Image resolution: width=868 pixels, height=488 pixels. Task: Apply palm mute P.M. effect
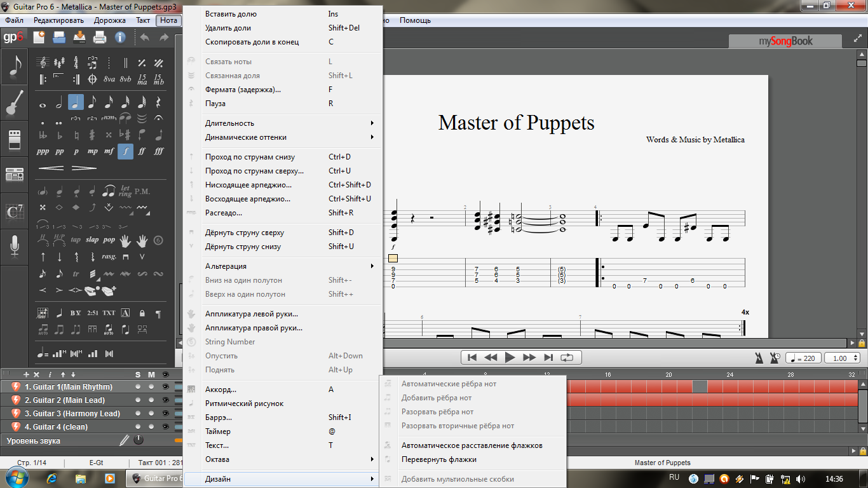(x=142, y=191)
